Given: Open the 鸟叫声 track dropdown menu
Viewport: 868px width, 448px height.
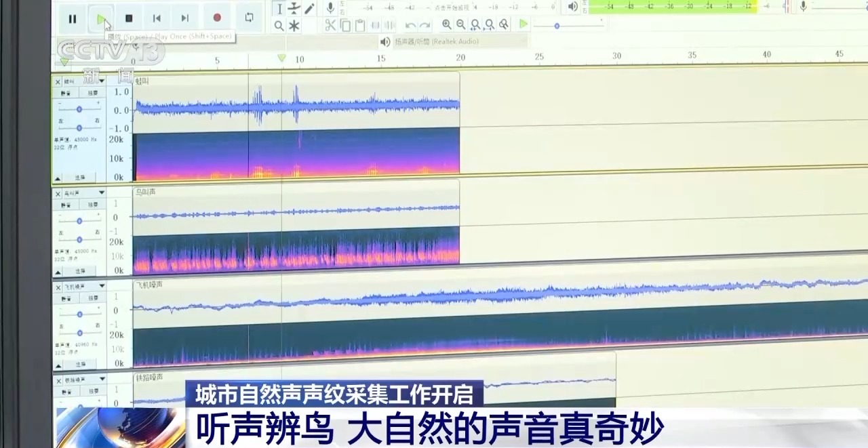Looking at the screenshot, I should tap(101, 193).
